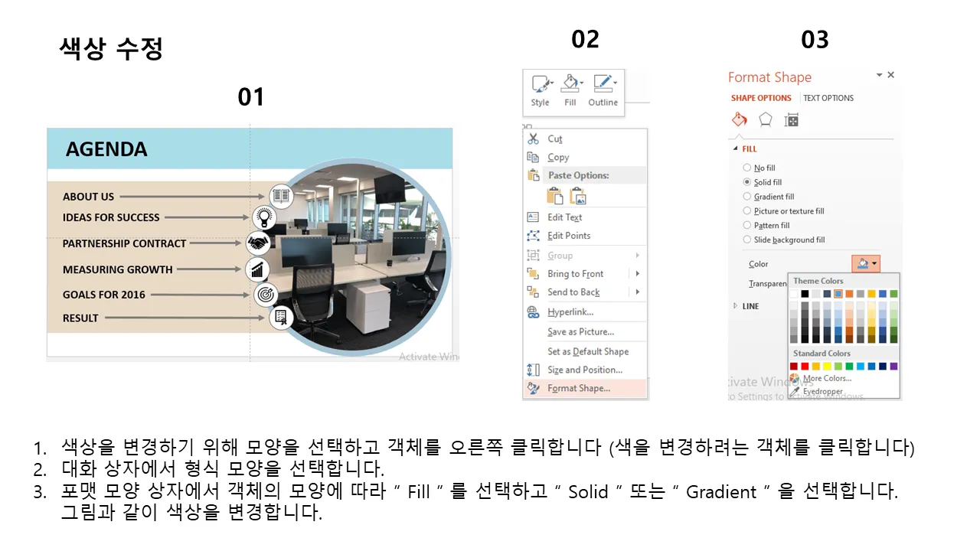Open the fill Color dropdown button
The width and height of the screenshot is (980, 551).
867,264
